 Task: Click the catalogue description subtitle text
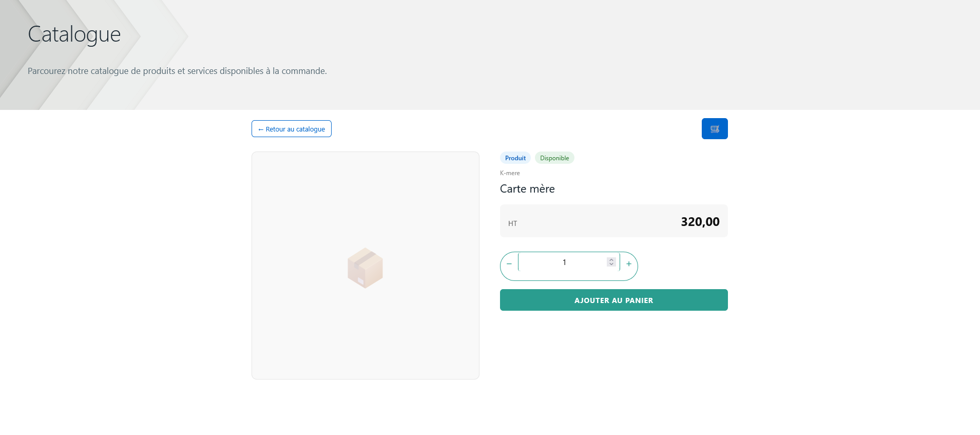tap(177, 71)
